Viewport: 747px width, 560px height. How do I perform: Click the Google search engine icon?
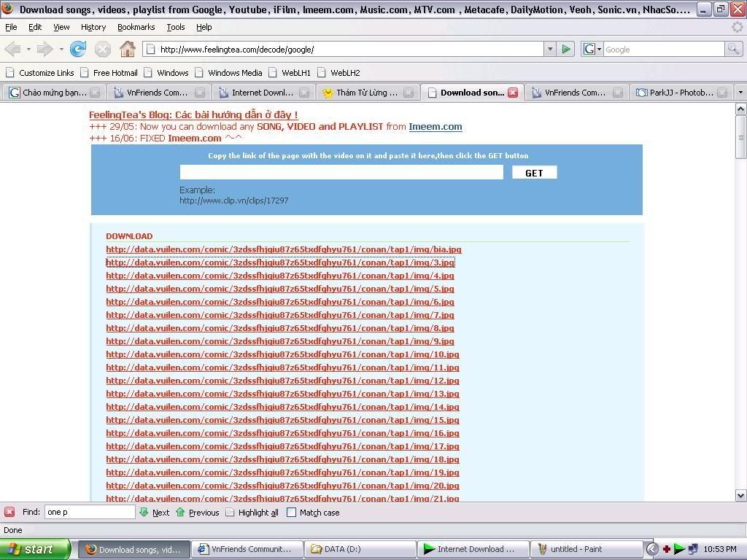pyautogui.click(x=589, y=49)
